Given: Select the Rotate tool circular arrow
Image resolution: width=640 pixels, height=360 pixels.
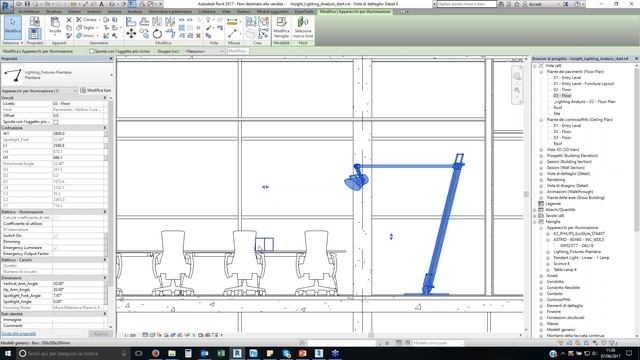Looking at the screenshot, I should tap(157, 34).
